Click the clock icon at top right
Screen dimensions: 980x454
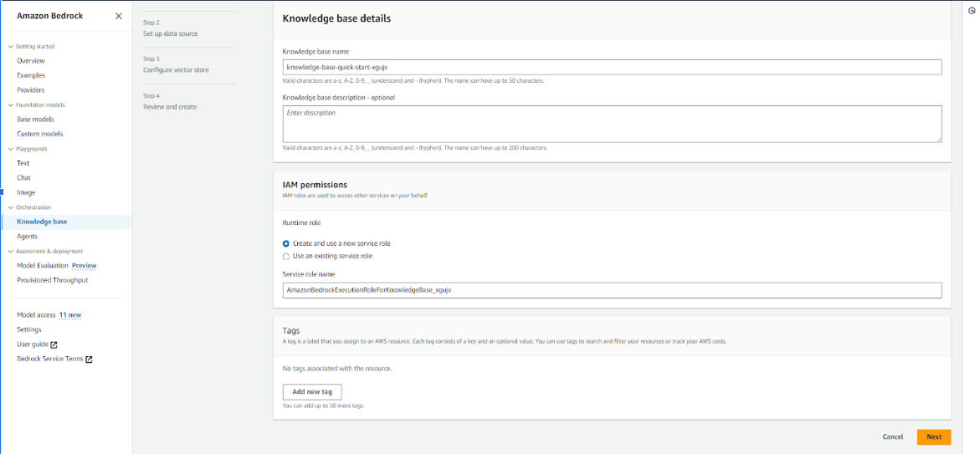(971, 9)
